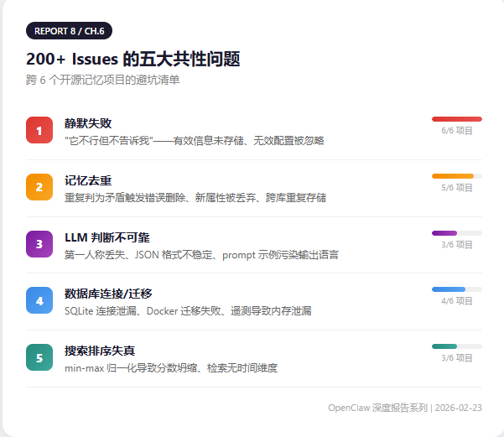The width and height of the screenshot is (504, 437).
Task: Select the green number 5 badge
Action: (x=39, y=357)
